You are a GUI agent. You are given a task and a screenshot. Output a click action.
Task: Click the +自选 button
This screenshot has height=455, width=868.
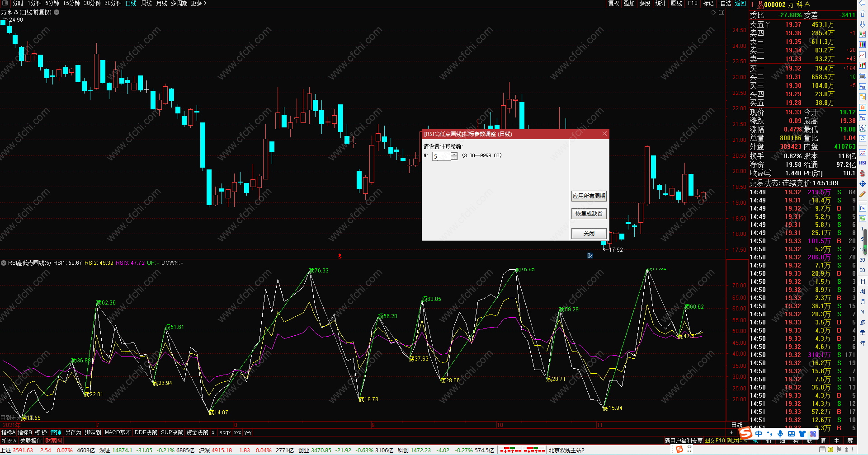click(724, 3)
